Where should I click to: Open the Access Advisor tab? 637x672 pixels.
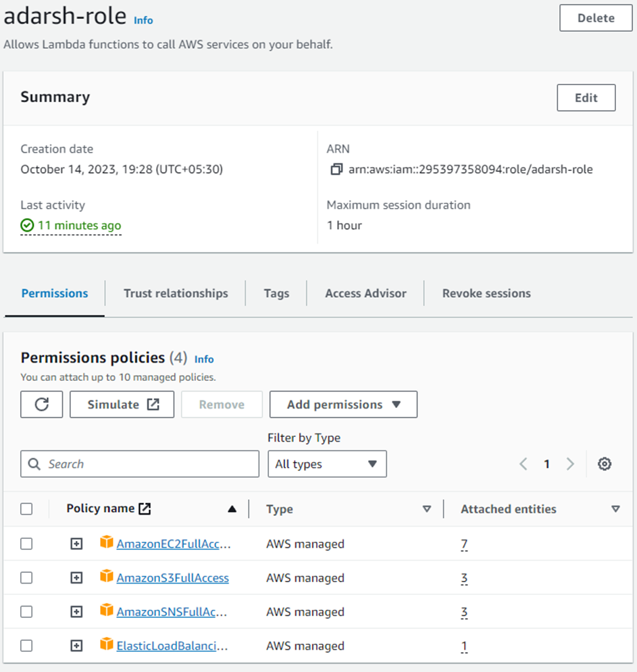coord(365,293)
